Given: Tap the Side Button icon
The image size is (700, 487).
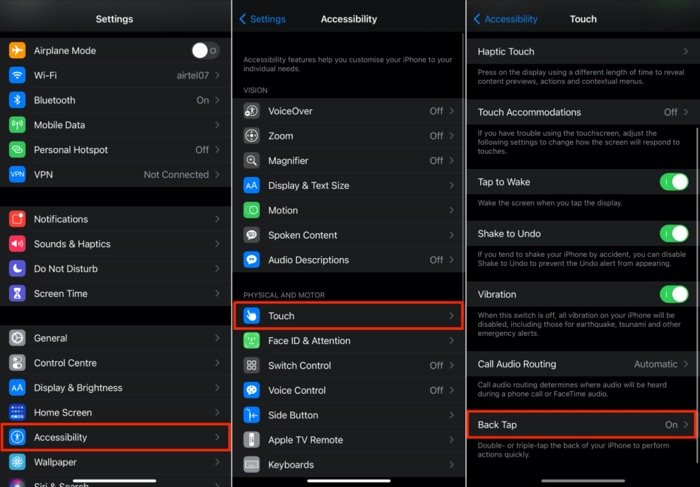Looking at the screenshot, I should point(251,415).
